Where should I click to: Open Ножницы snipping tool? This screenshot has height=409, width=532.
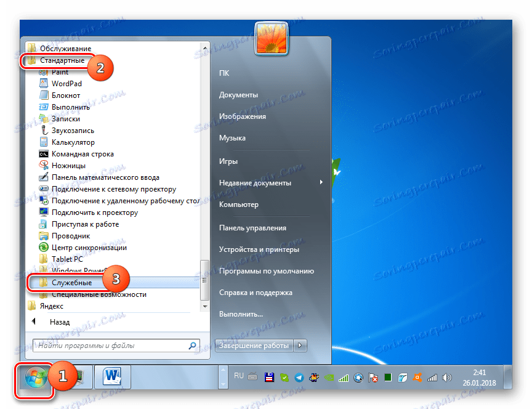click(x=68, y=166)
